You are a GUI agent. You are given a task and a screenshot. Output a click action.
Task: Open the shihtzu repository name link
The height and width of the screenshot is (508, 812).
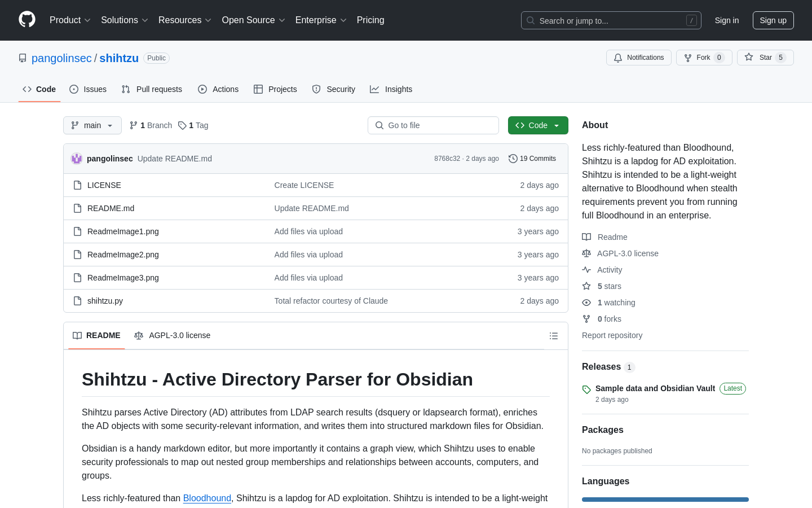click(119, 58)
